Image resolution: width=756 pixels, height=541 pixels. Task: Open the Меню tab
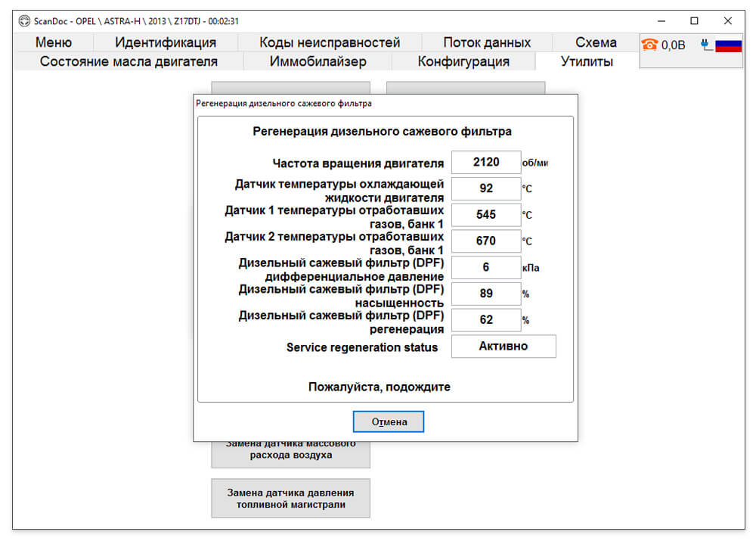(x=54, y=42)
